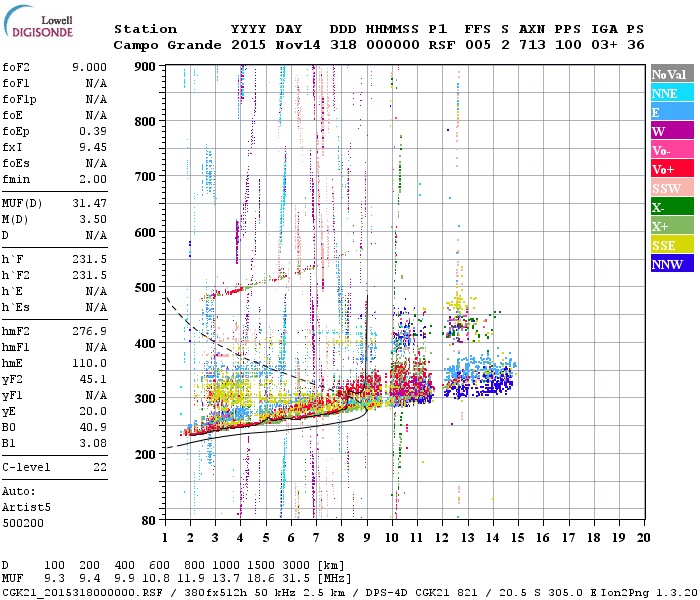
Task: Click the foEp value 0.39
Action: (x=93, y=131)
